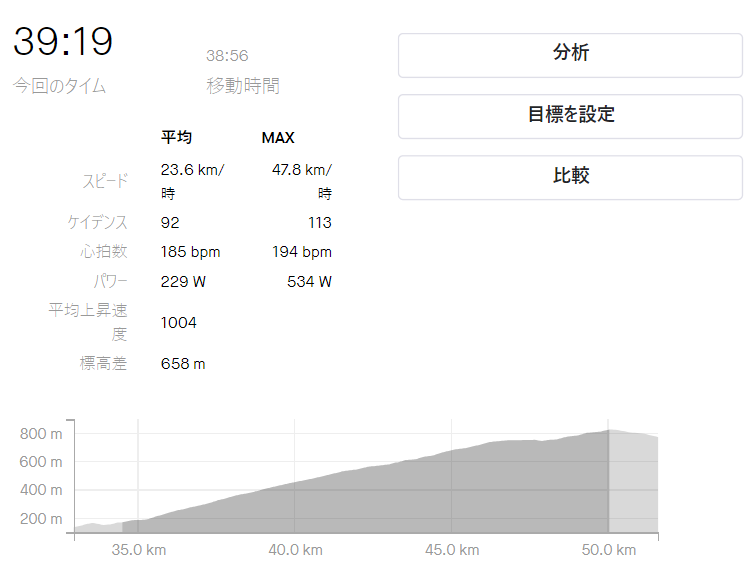Select the 38:56 moving time value
This screenshot has height=571, width=756.
(x=227, y=56)
